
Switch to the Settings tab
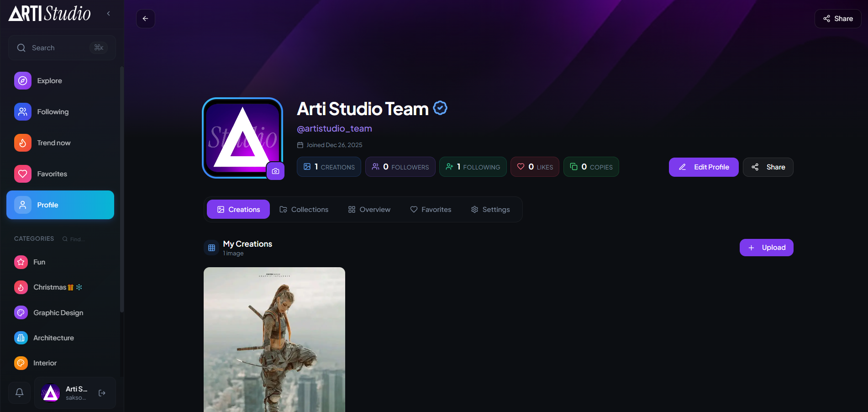(490, 209)
